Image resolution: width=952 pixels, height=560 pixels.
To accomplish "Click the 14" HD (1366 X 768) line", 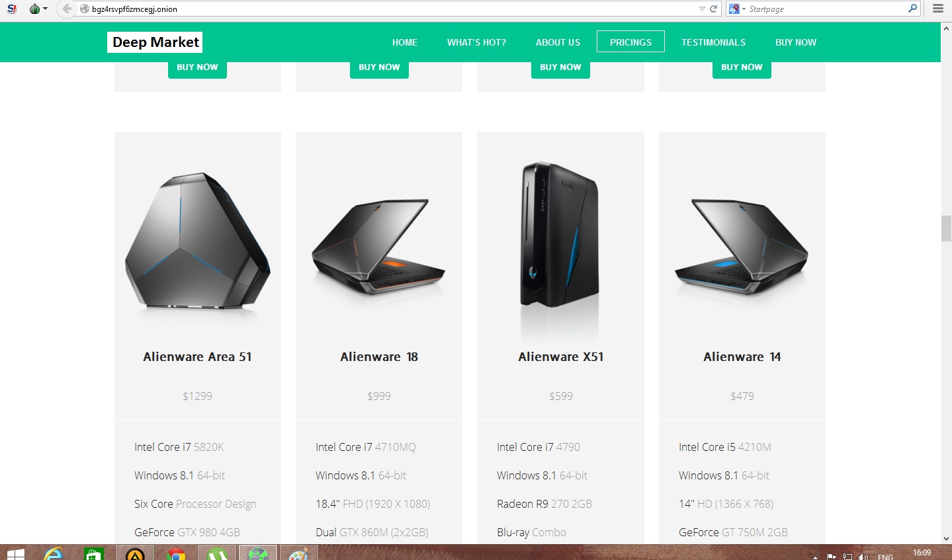I will click(726, 504).
